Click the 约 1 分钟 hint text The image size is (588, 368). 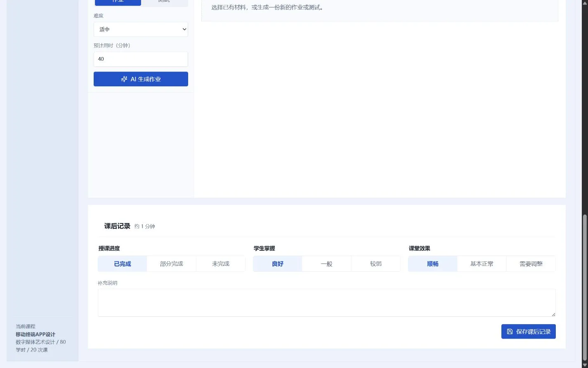click(145, 226)
